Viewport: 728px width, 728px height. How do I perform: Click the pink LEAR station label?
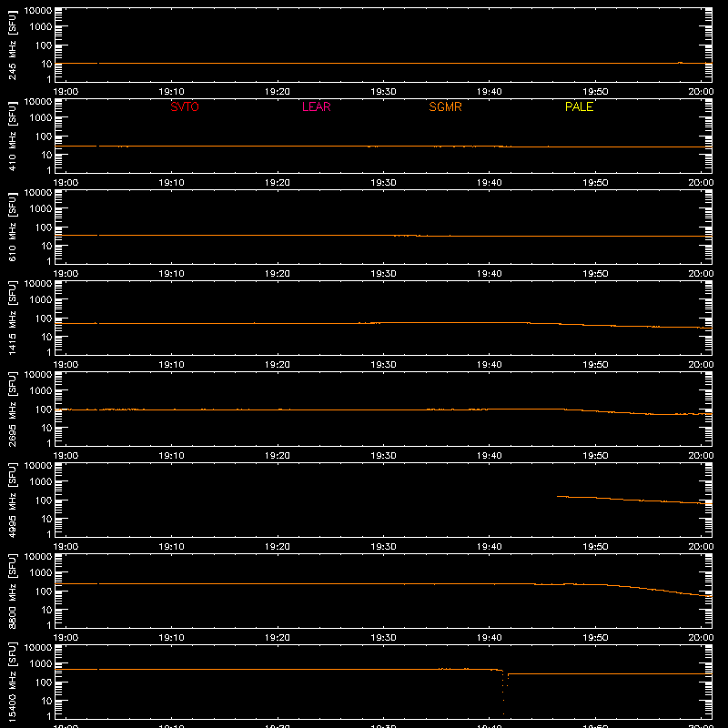316,106
